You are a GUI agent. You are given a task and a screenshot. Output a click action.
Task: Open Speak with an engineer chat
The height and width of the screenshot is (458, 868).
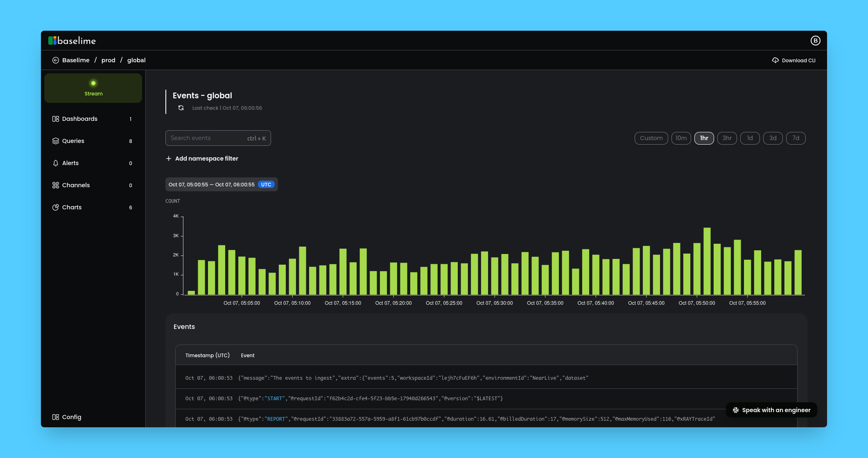pyautogui.click(x=771, y=410)
